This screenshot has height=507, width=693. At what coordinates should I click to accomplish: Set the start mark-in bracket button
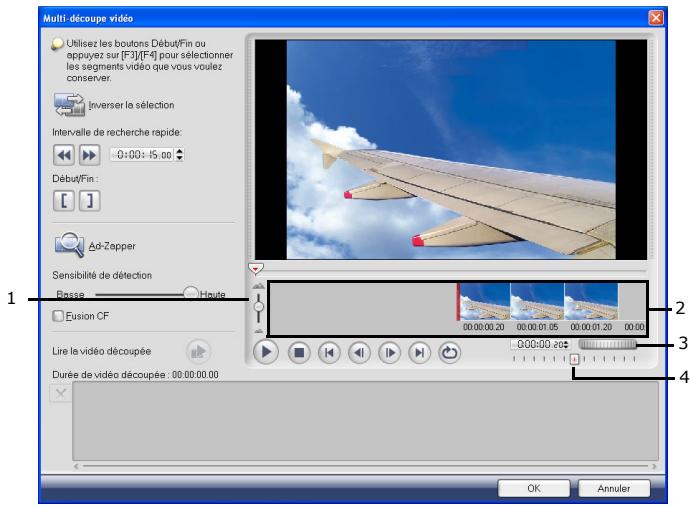[64, 201]
